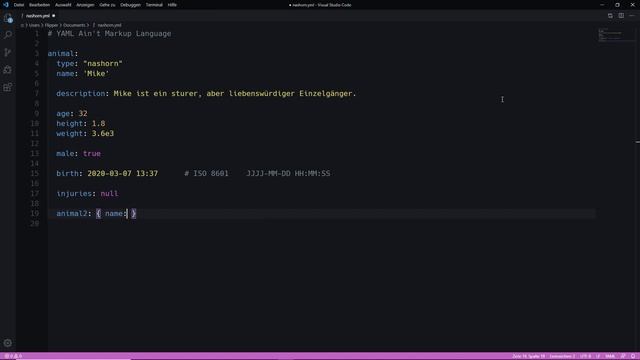Change indentation via Leerzeichen status entry

(562, 356)
